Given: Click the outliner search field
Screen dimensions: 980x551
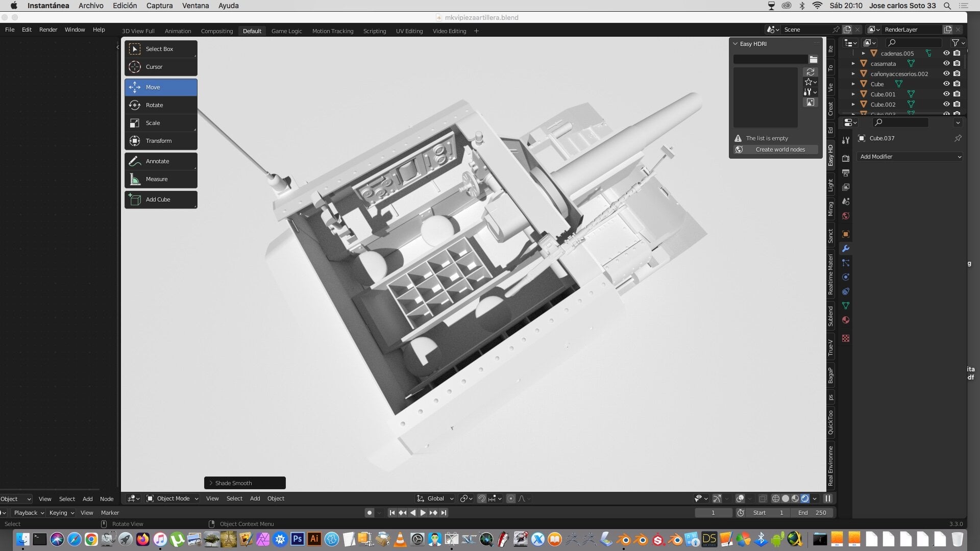Looking at the screenshot, I should pyautogui.click(x=914, y=43).
